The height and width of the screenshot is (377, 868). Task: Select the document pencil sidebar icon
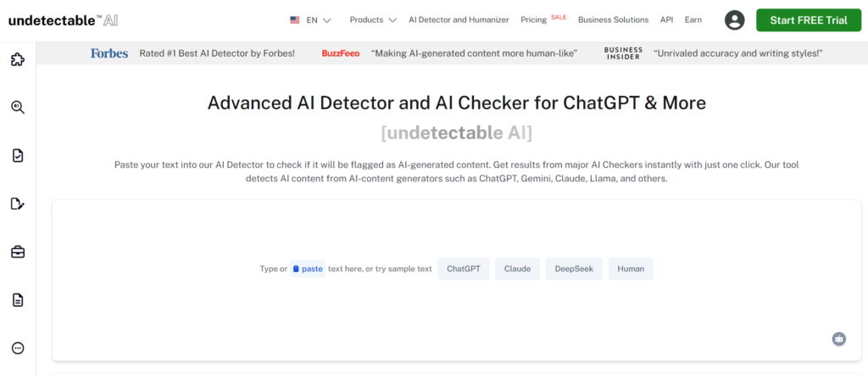click(x=17, y=203)
